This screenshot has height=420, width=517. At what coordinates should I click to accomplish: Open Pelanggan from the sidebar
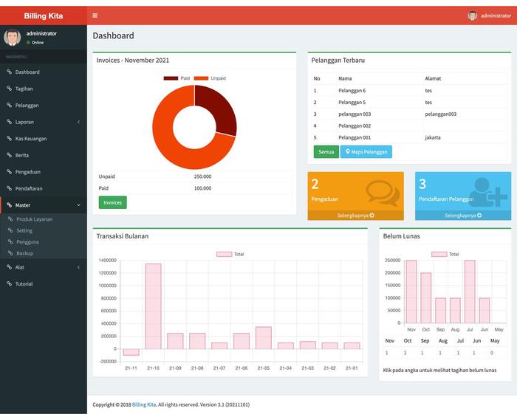point(27,106)
